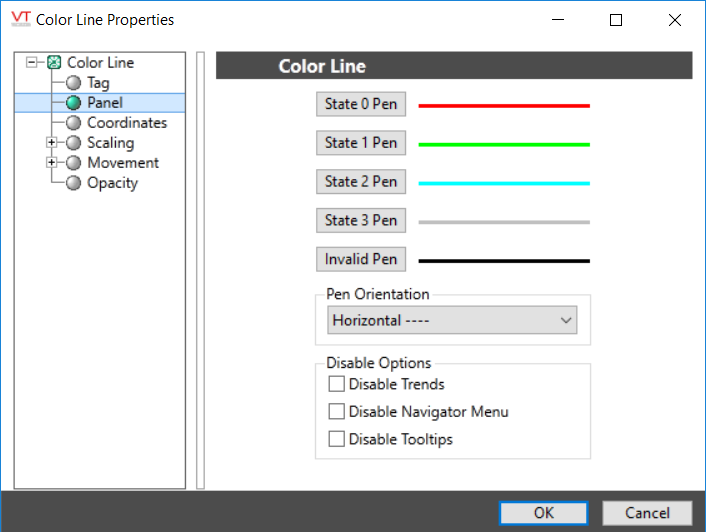Click the gray ball icon beside Tag
The height and width of the screenshot is (532, 706).
click(73, 83)
